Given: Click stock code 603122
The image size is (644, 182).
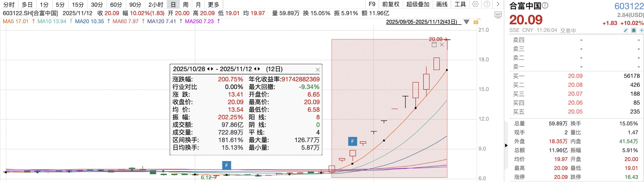Looking at the screenshot, I should tap(629, 6).
